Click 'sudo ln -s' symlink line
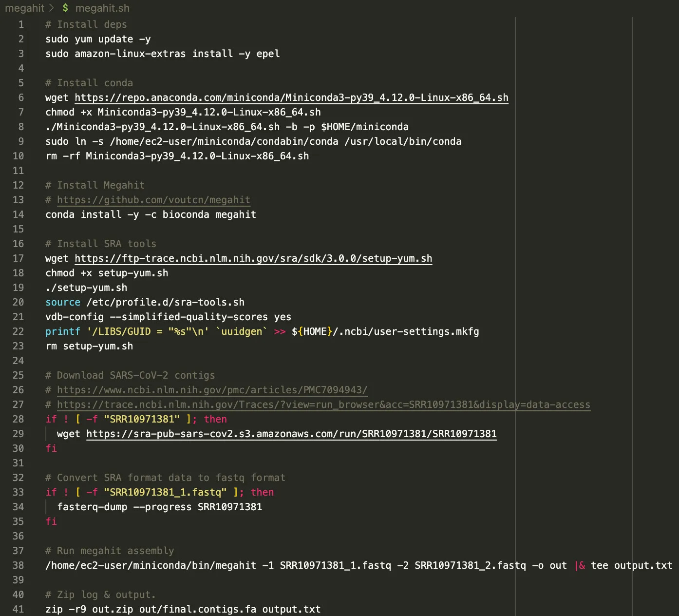The image size is (679, 616). point(253,141)
